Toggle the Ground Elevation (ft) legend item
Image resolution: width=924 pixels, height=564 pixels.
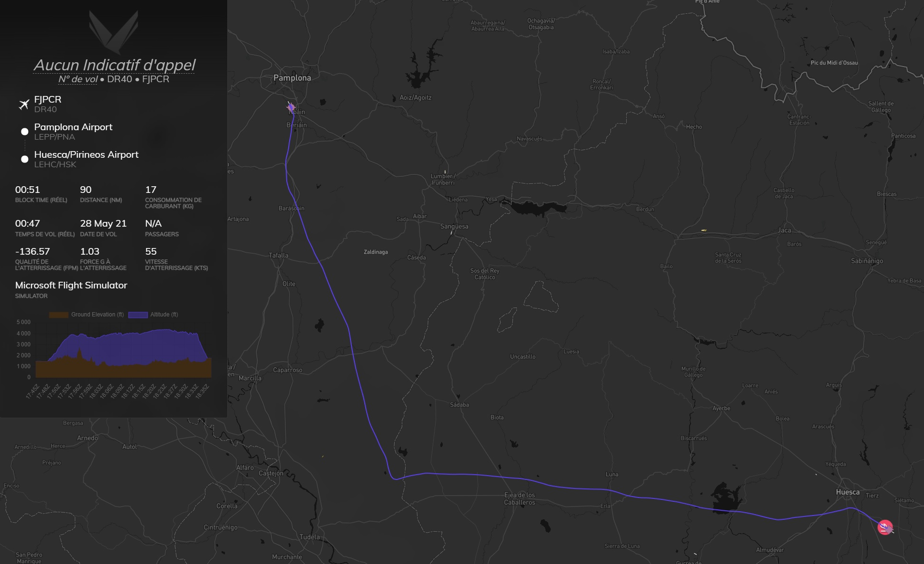coord(97,315)
